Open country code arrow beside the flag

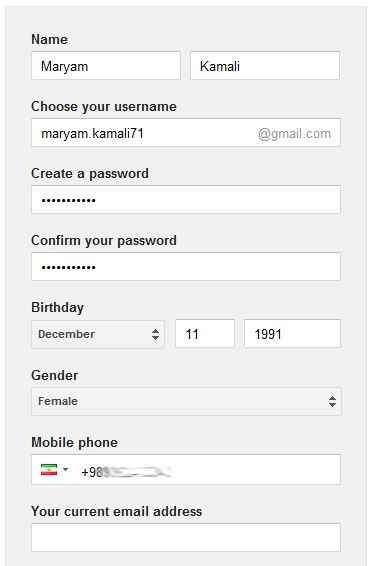(x=66, y=469)
